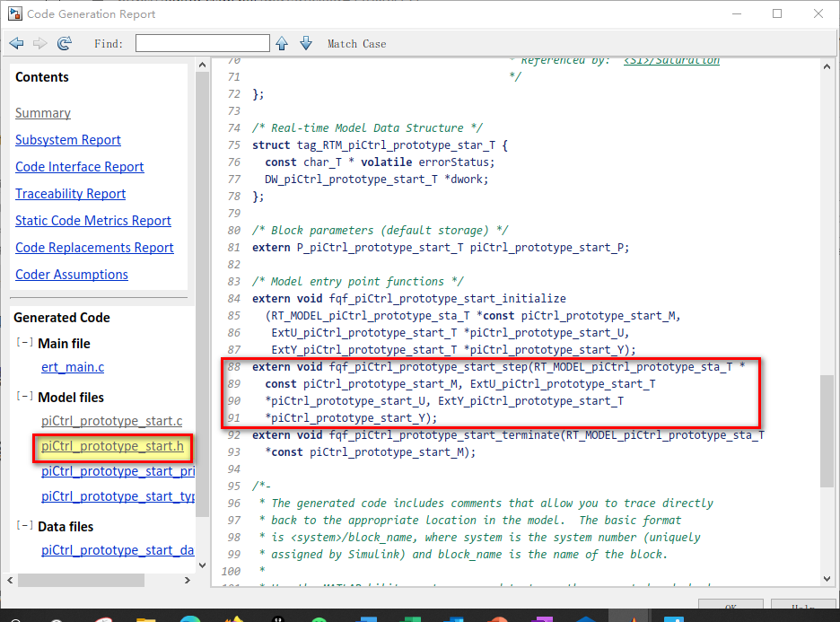Open piCtrl_prototype_start.c file

[x=112, y=421]
